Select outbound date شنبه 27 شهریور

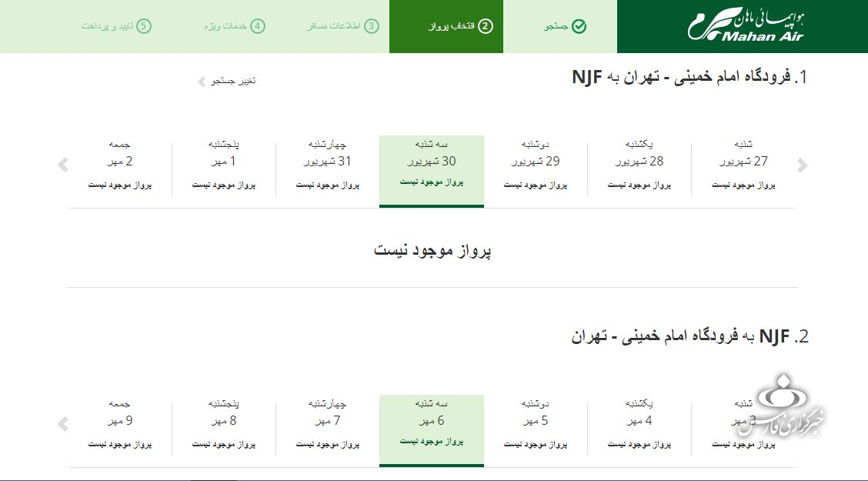tap(743, 165)
